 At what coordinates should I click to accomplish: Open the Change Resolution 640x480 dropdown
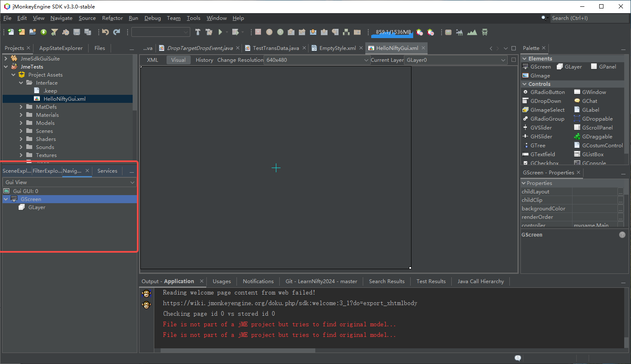point(317,60)
